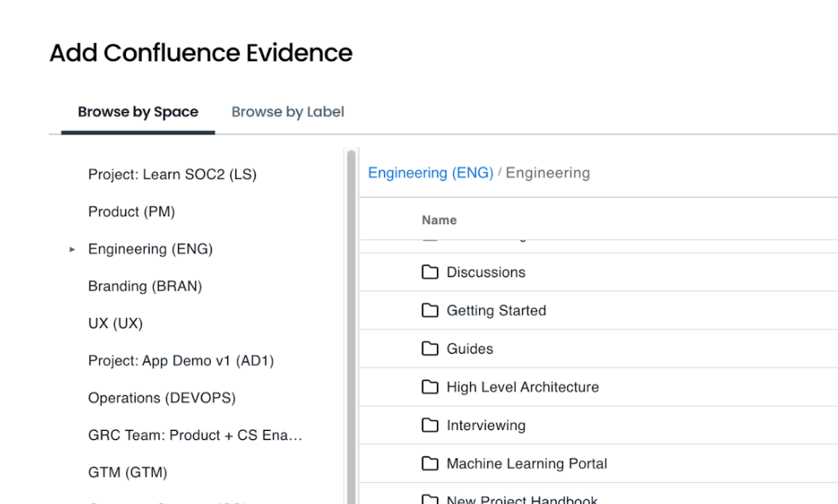Switch to Browse by Label tab
The height and width of the screenshot is (504, 838).
point(287,112)
